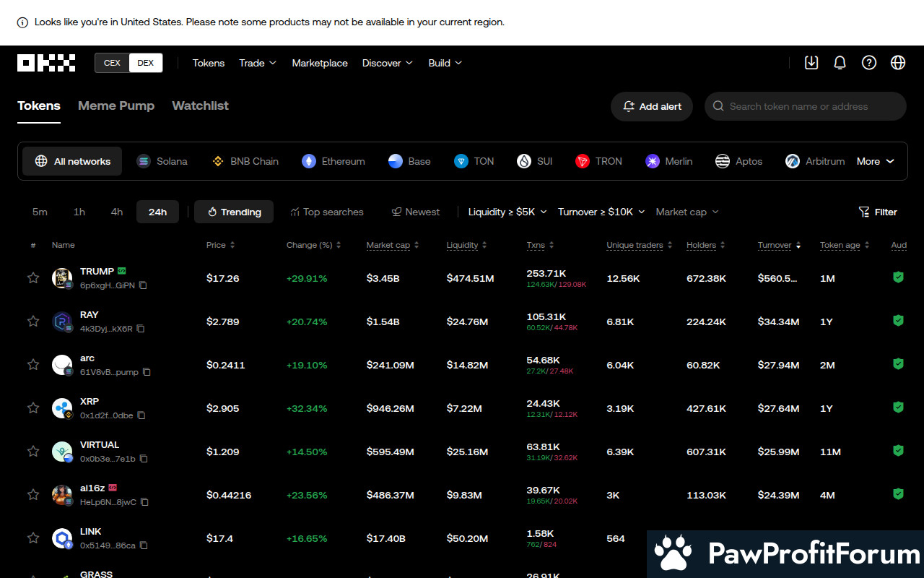This screenshot has height=578, width=924.
Task: Open the Discover dropdown menu
Action: (x=388, y=63)
